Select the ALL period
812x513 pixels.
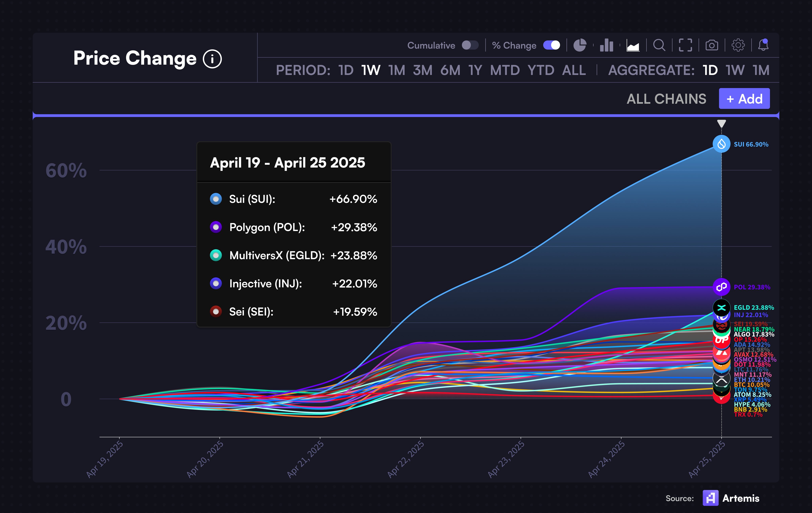pyautogui.click(x=574, y=70)
